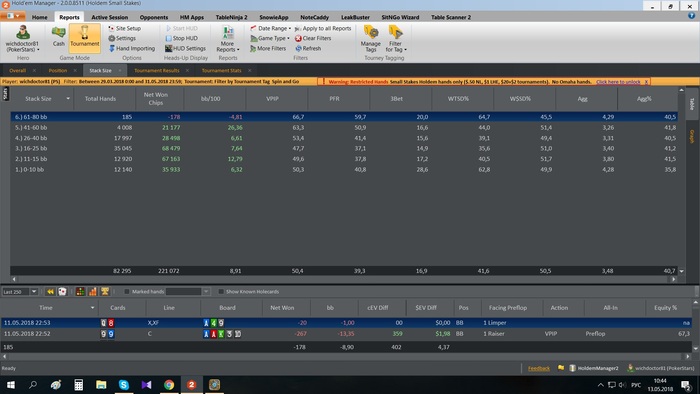Viewport: 700px width, 394px height.
Task: Open the Game Type filter dropdown
Action: (x=270, y=38)
